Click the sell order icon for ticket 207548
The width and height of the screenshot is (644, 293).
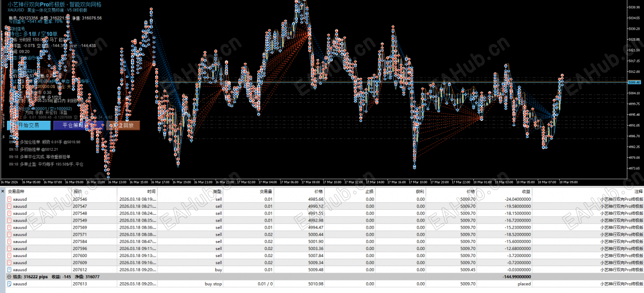9,213
